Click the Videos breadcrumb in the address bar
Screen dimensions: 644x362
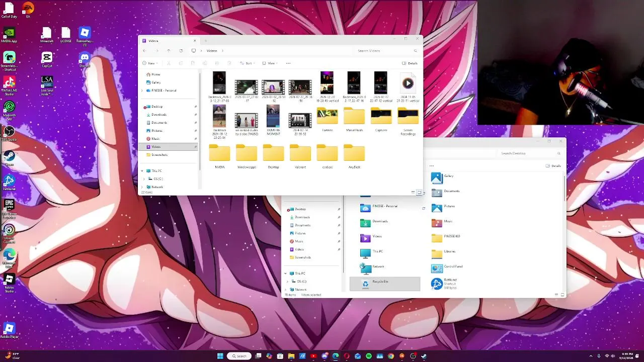(212, 51)
